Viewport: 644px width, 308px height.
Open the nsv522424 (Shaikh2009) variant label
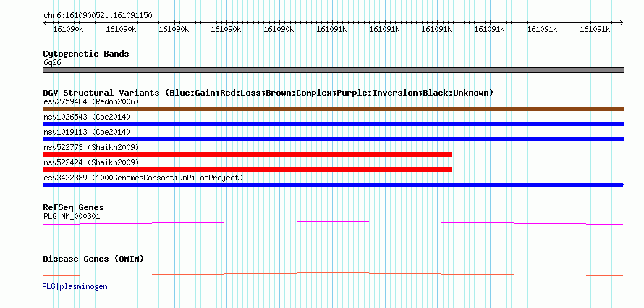coord(91,162)
